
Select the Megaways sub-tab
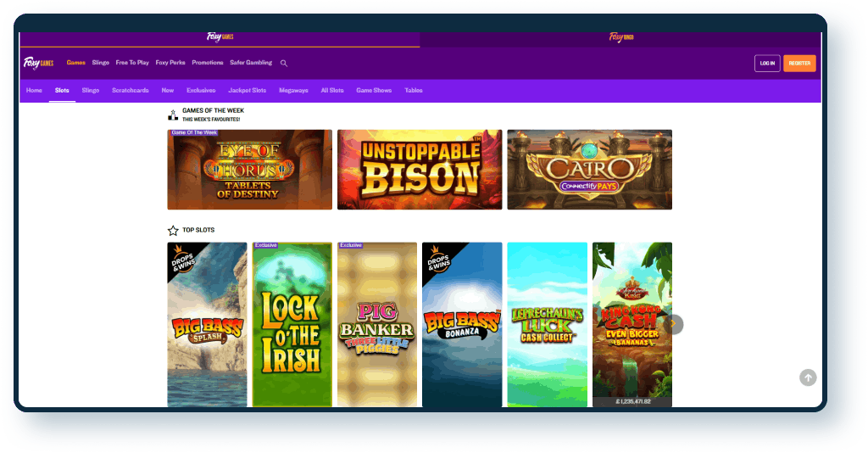pyautogui.click(x=293, y=90)
